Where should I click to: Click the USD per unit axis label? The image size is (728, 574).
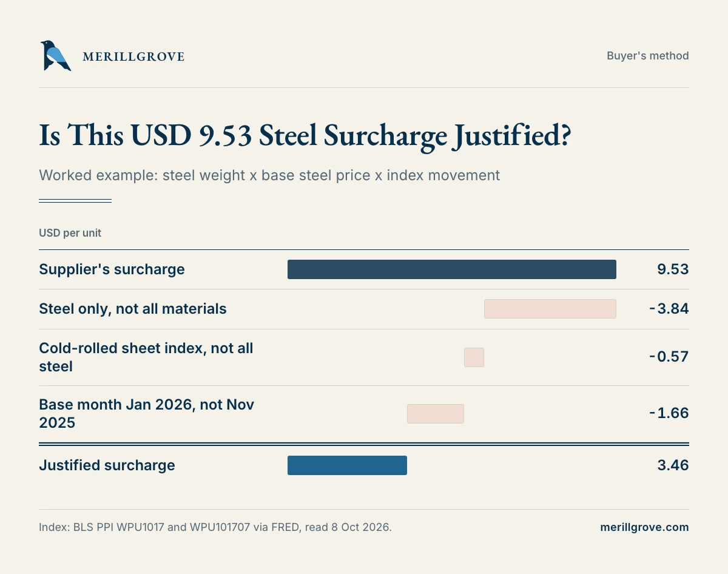pyautogui.click(x=70, y=233)
